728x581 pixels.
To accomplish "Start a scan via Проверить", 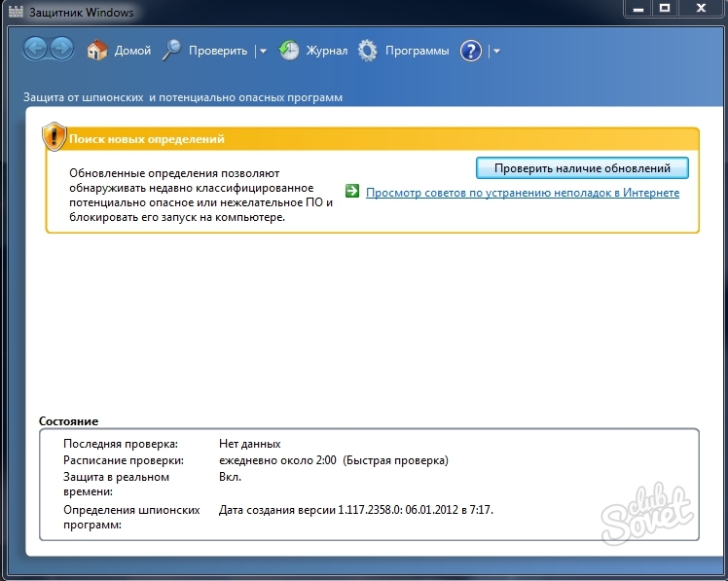I will tap(218, 51).
